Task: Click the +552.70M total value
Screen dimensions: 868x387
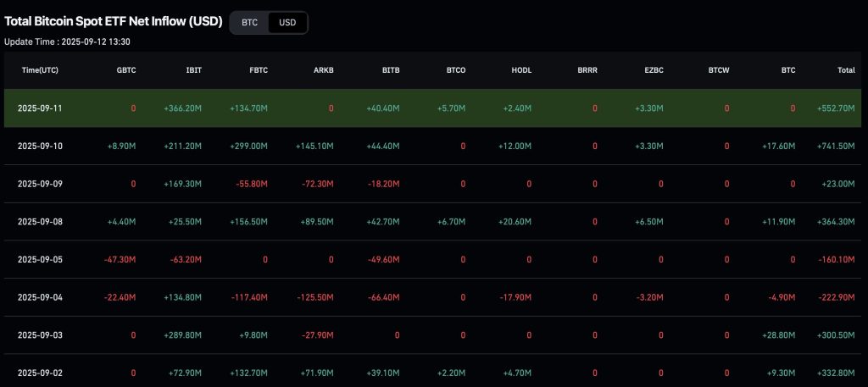Action: pyautogui.click(x=834, y=108)
